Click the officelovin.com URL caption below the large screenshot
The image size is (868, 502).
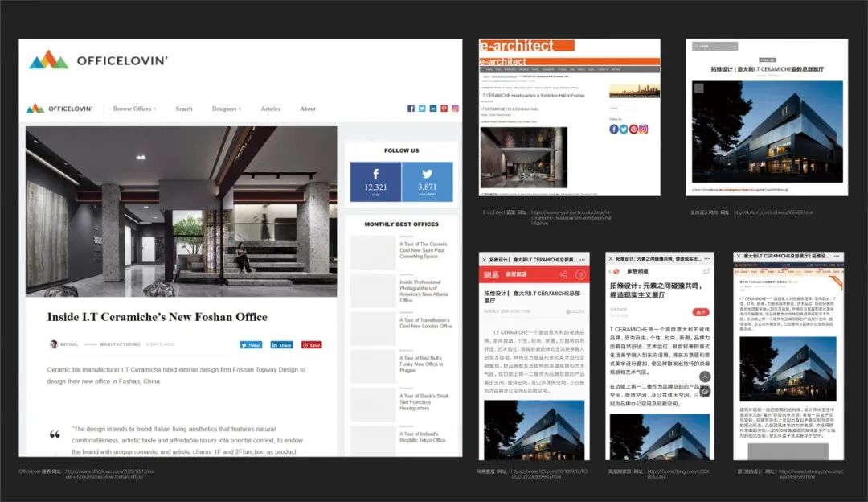point(109,474)
